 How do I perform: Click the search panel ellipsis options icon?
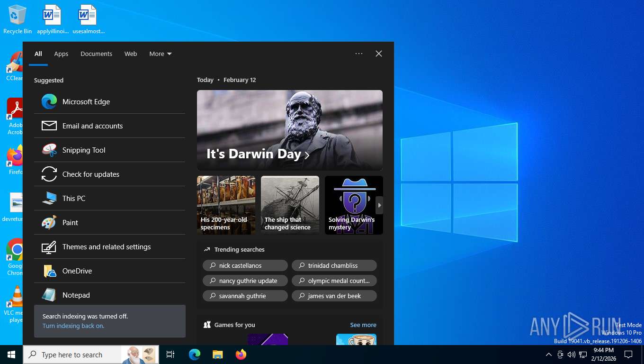pos(359,54)
